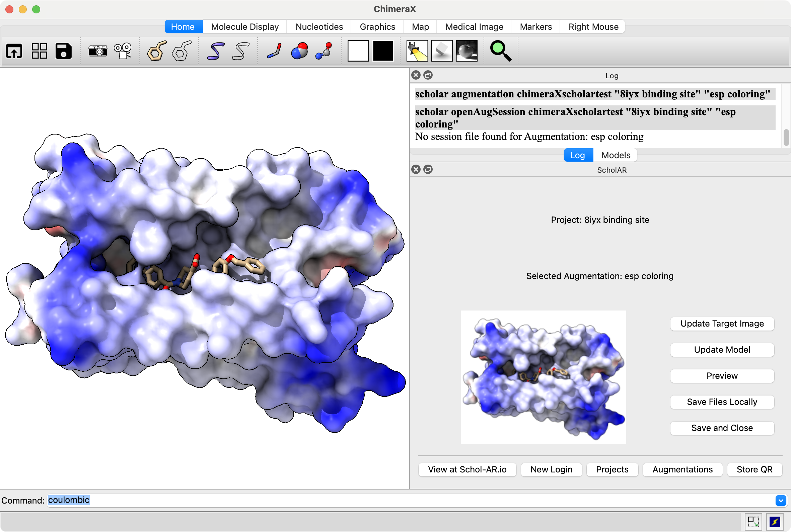The height and width of the screenshot is (532, 791).
Task: Switch to the Molecule Display tab
Action: pos(244,27)
